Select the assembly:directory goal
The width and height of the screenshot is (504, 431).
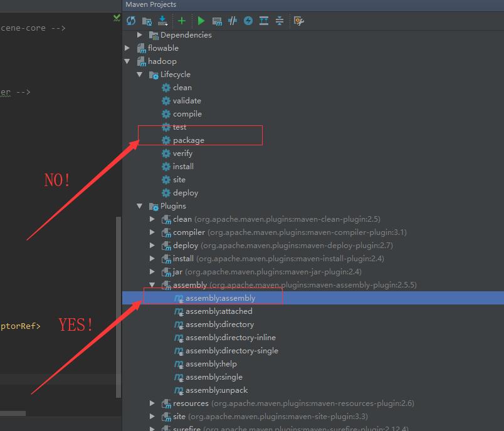tap(219, 325)
